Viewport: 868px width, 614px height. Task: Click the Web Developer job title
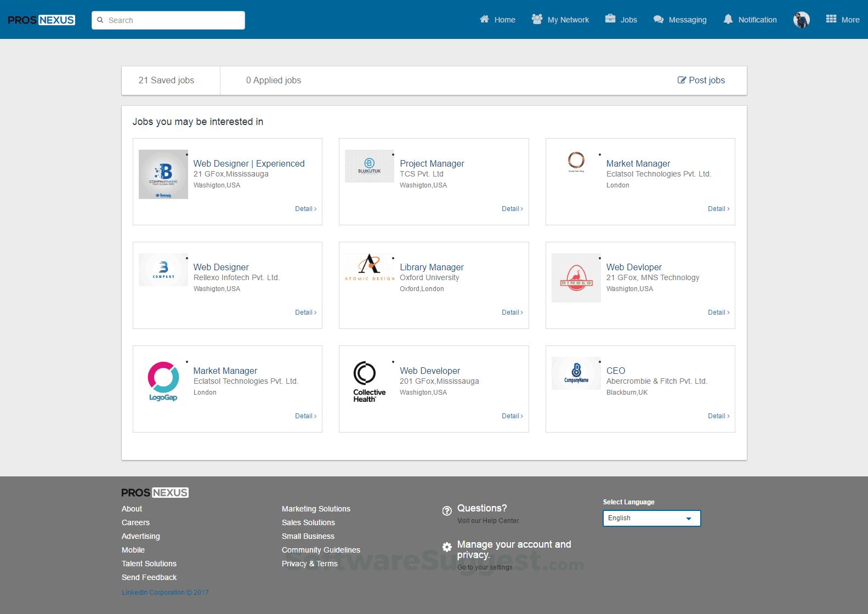pyautogui.click(x=430, y=371)
